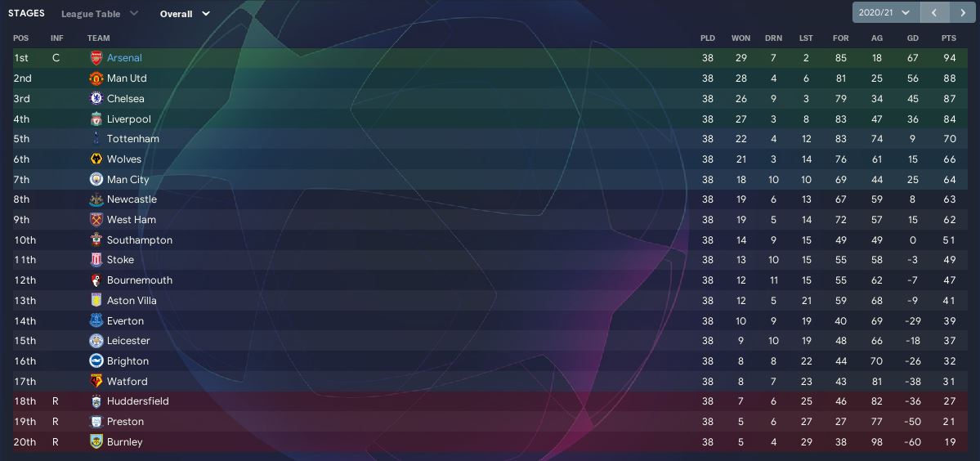Open the Man City team link
Screen dimensions: 980x461
pos(128,179)
